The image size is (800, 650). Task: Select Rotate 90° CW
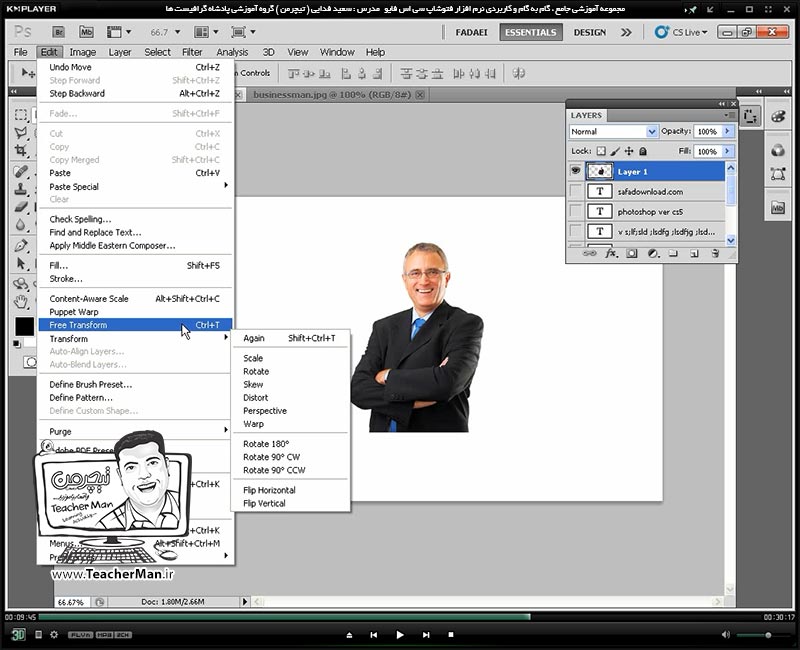tap(290, 457)
